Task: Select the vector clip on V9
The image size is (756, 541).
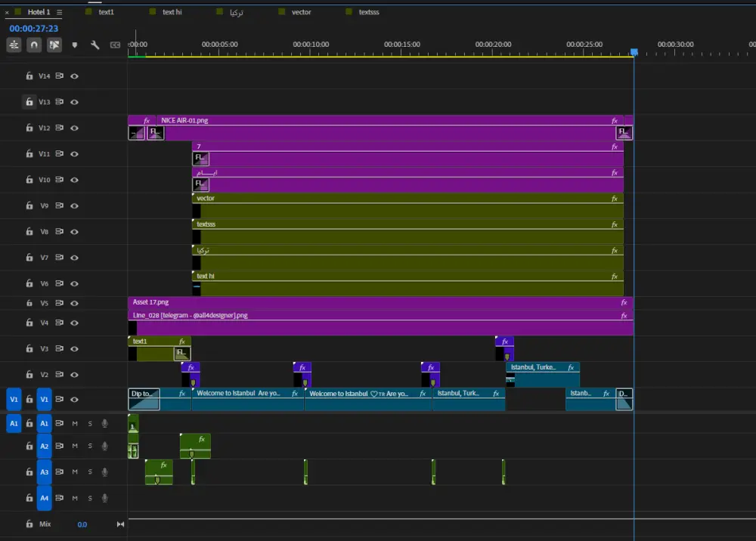Action: click(407, 206)
